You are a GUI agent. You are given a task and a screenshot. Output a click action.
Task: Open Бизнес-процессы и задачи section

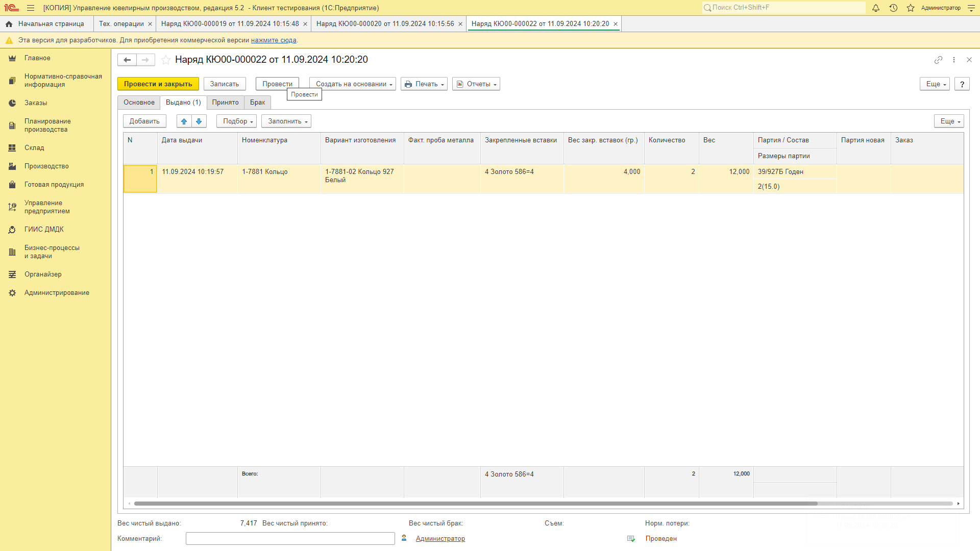pyautogui.click(x=55, y=252)
